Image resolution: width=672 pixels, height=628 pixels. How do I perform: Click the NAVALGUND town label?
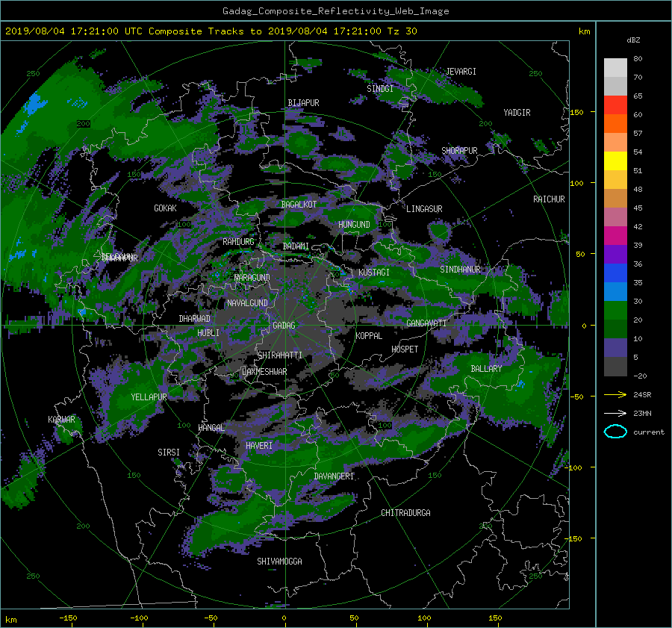coord(247,303)
